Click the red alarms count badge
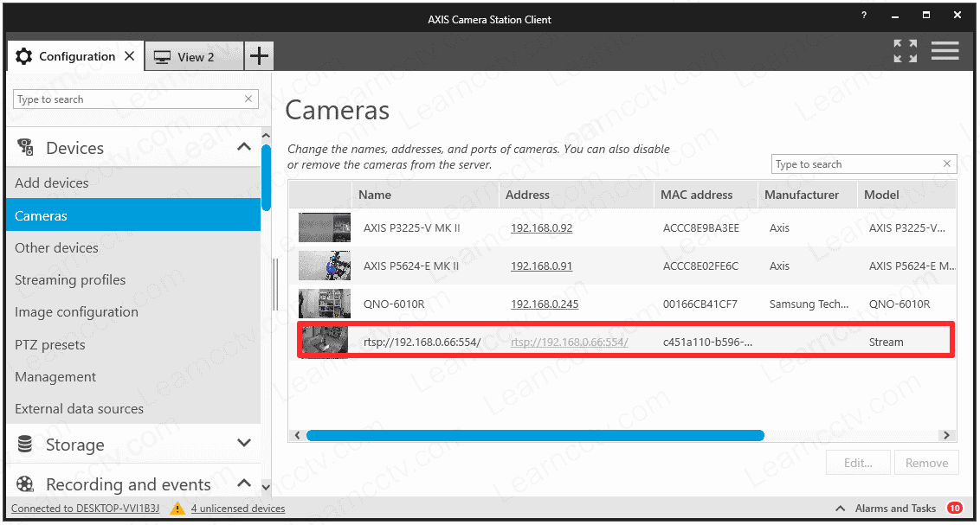This screenshot has height=525, width=980. 954,509
